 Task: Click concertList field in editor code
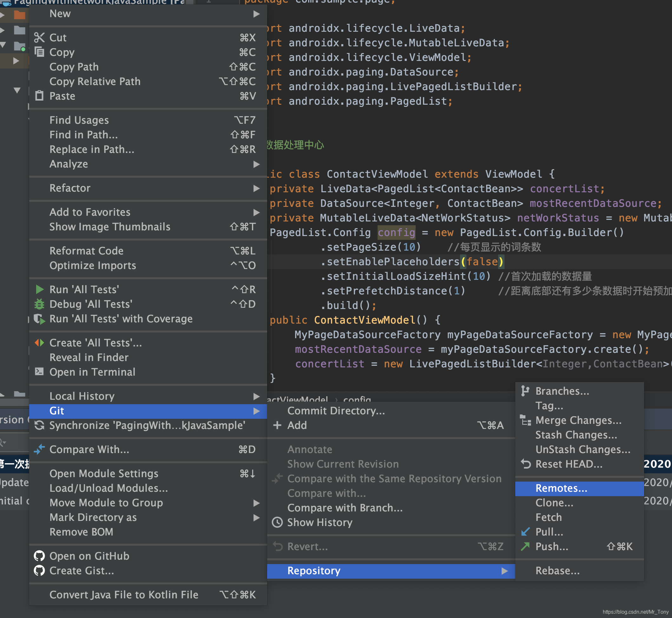[564, 189]
